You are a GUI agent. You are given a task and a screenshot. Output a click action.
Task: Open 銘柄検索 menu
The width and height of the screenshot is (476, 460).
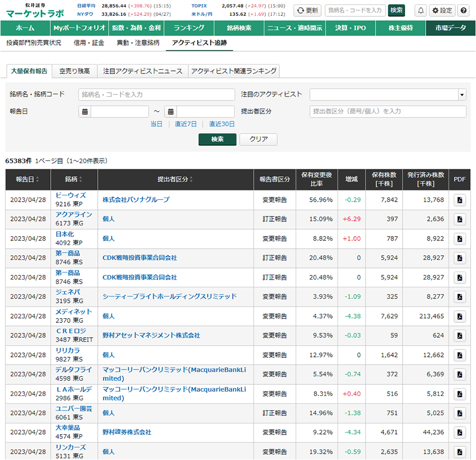tap(239, 28)
